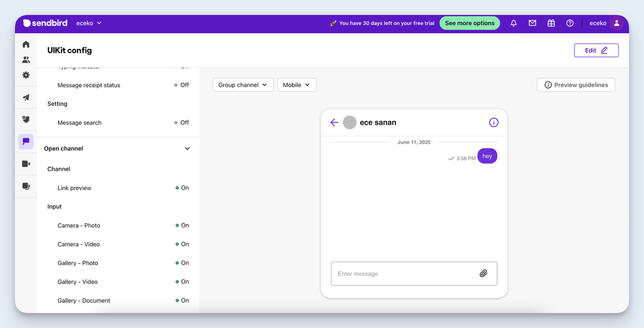Click the paper plane sidebar icon

26,98
